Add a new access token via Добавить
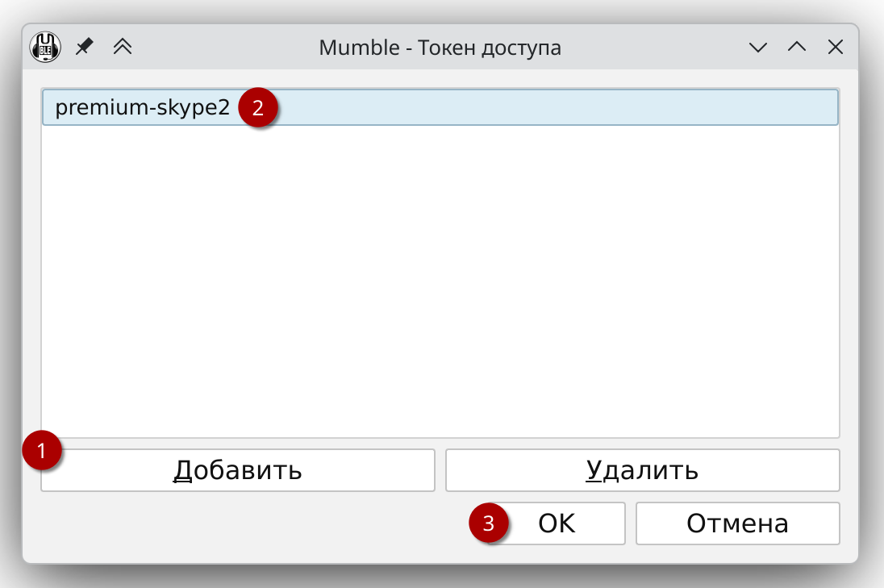 tap(238, 469)
